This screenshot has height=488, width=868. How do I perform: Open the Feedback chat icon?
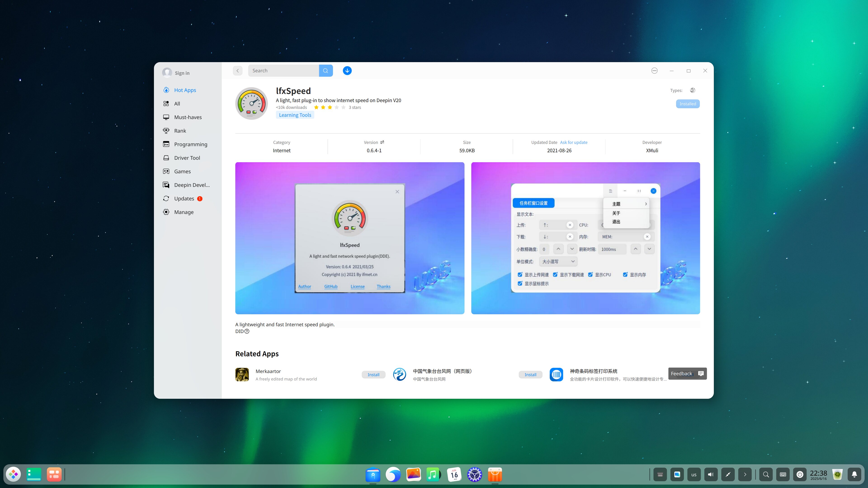point(701,373)
